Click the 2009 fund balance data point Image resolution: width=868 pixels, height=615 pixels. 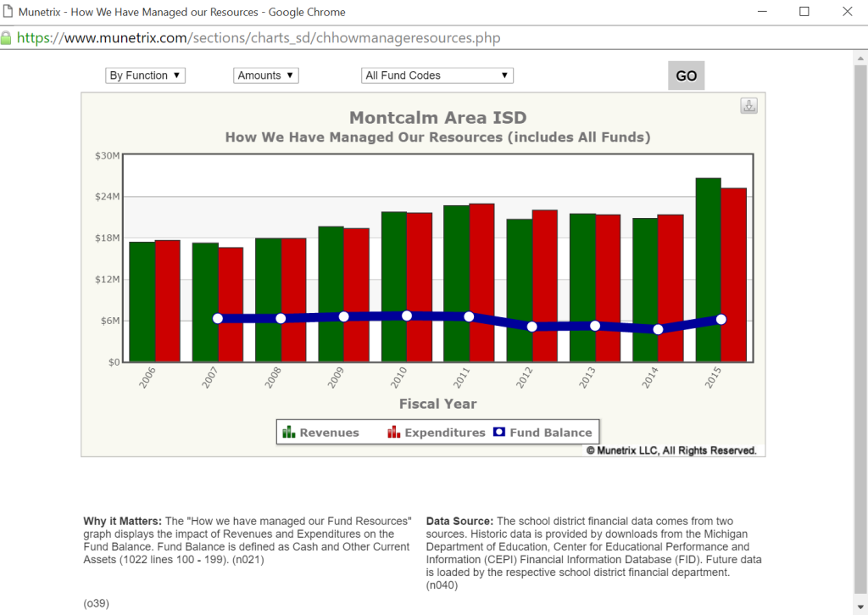(x=344, y=316)
